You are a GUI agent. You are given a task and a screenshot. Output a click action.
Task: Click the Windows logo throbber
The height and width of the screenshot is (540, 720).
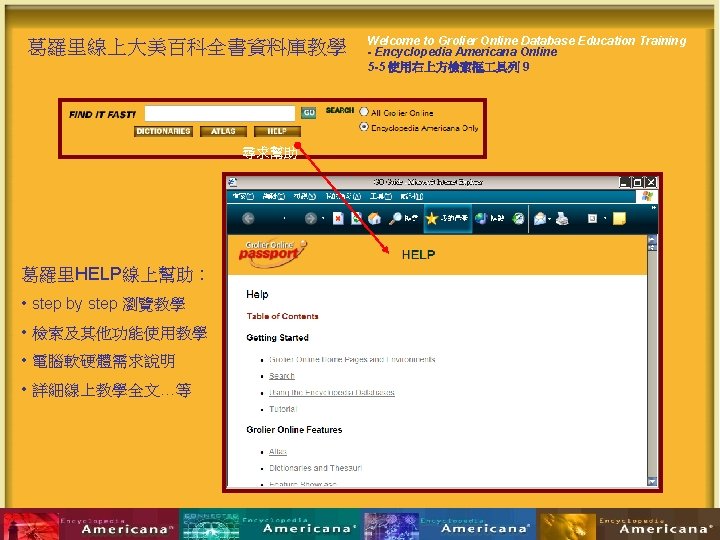coord(647,197)
